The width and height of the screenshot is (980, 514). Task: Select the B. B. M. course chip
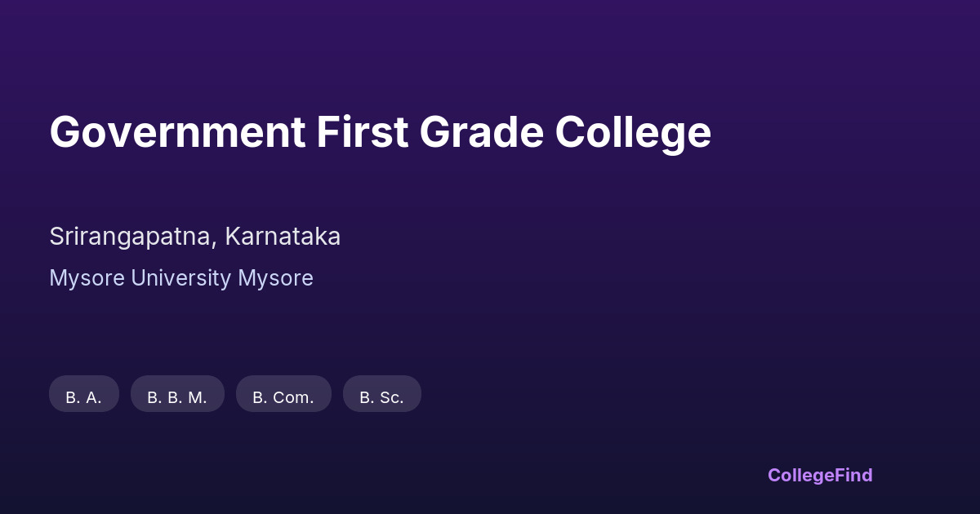click(x=177, y=394)
